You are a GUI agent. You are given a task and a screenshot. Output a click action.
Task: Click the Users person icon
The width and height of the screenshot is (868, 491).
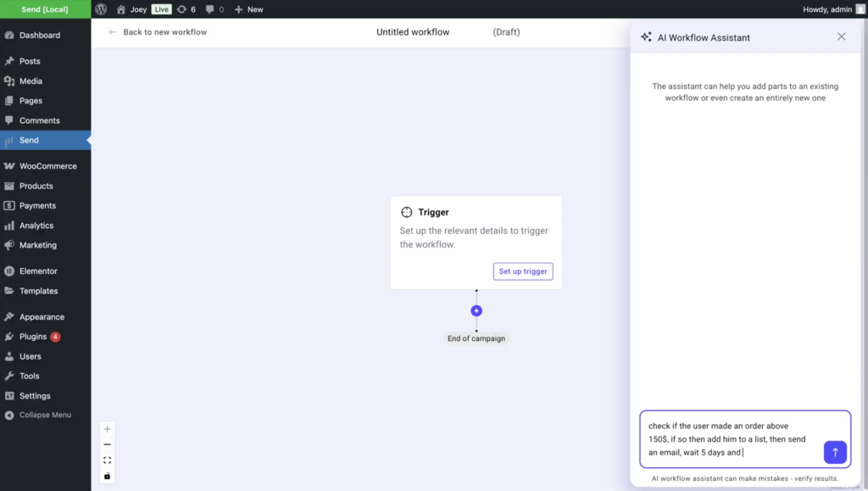click(x=9, y=356)
